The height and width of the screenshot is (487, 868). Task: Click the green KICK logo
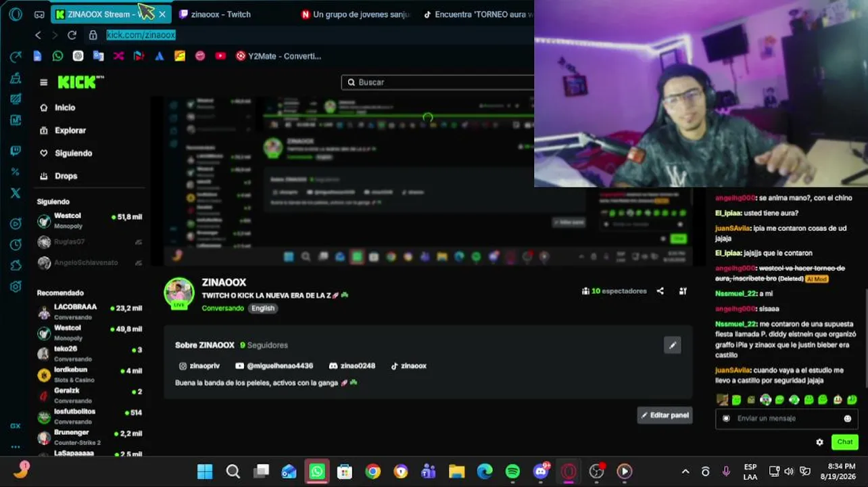(80, 83)
